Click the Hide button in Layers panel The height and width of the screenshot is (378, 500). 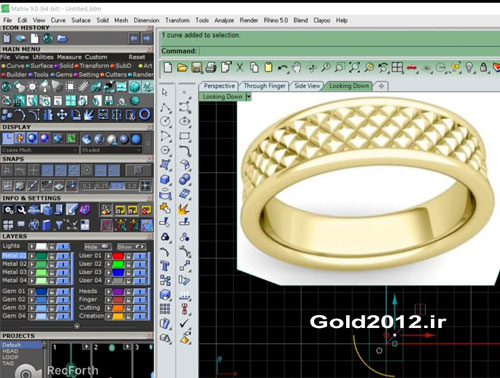97,247
